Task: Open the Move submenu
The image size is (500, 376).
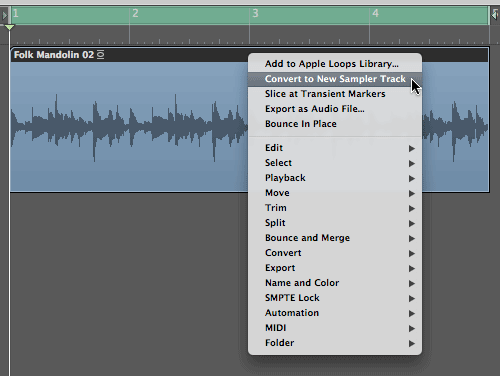Action: point(335,193)
